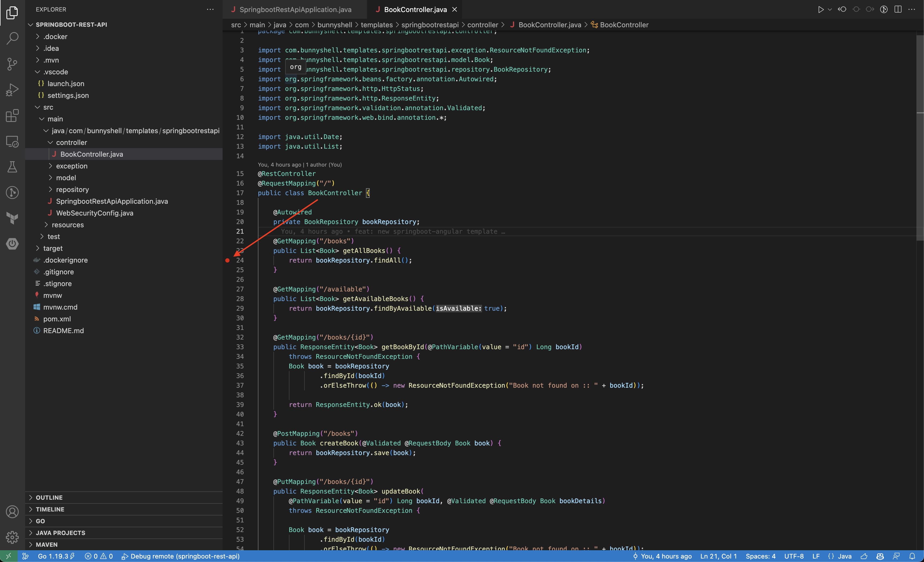Toggle breakpoint on line 24

pos(227,260)
